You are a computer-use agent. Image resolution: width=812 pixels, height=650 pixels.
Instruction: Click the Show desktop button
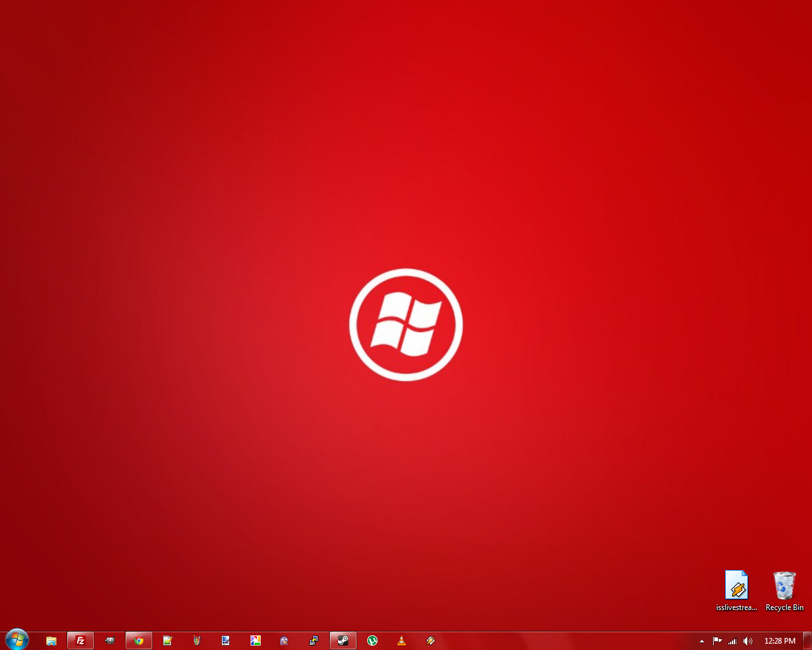(x=807, y=640)
